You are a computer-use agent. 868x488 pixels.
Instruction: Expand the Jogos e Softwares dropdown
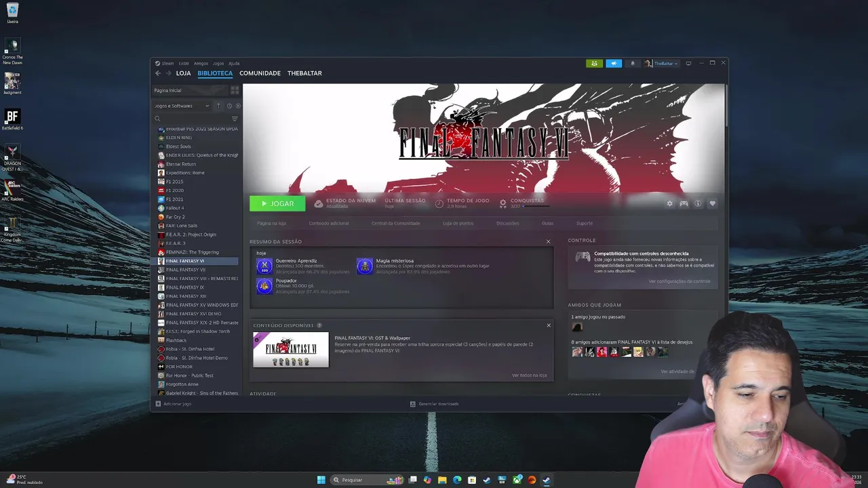tap(182, 106)
